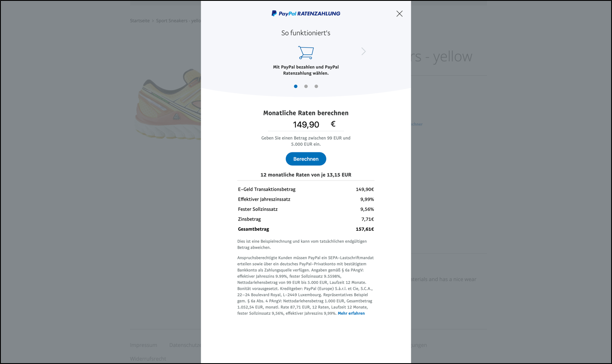Select the second carousel pagination dot
Image resolution: width=612 pixels, height=364 pixels.
[306, 86]
